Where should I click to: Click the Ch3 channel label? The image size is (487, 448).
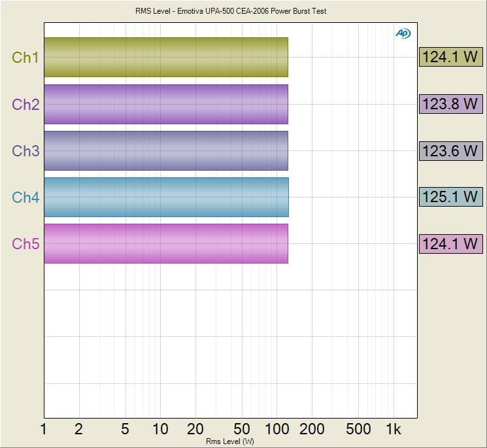click(25, 151)
